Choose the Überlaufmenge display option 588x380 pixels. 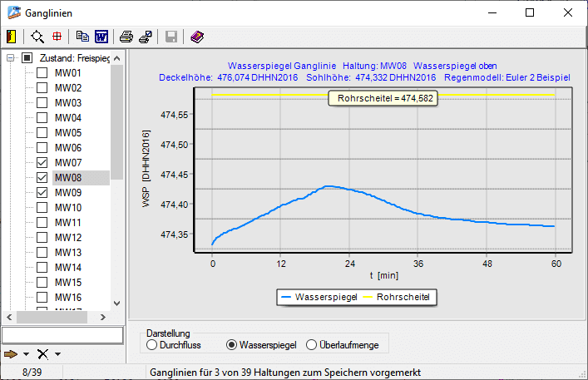pyautogui.click(x=312, y=344)
